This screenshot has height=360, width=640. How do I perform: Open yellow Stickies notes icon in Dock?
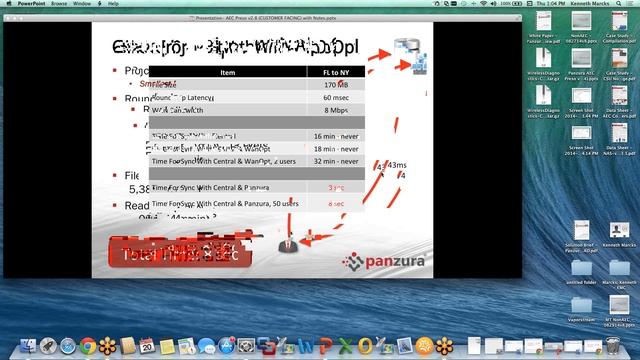[167, 347]
